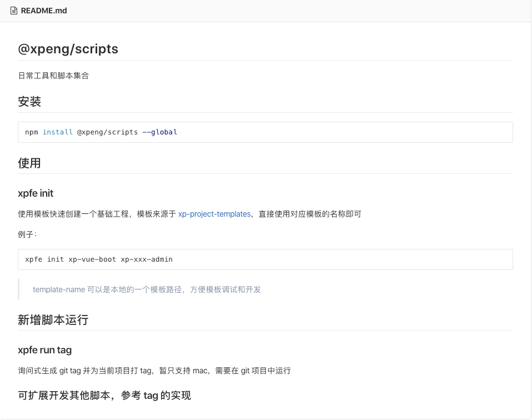Image resolution: width=532 pixels, height=420 pixels.
Task: Click the @xpeng/scripts main heading
Action: pos(68,49)
